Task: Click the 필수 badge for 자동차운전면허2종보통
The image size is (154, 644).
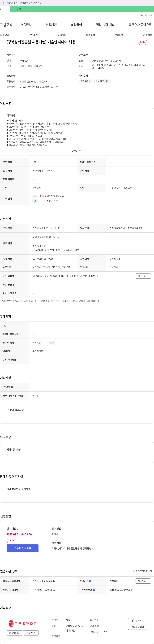Action: (x=35, y=197)
